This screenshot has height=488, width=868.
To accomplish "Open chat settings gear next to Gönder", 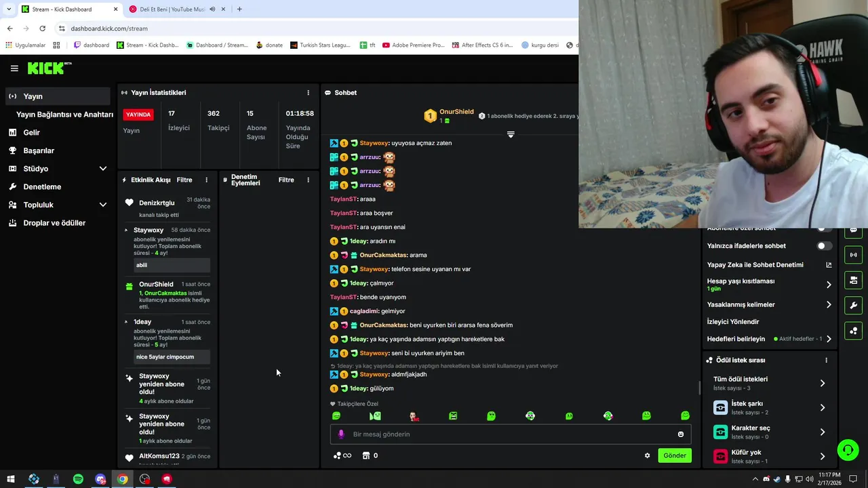I will point(647,455).
